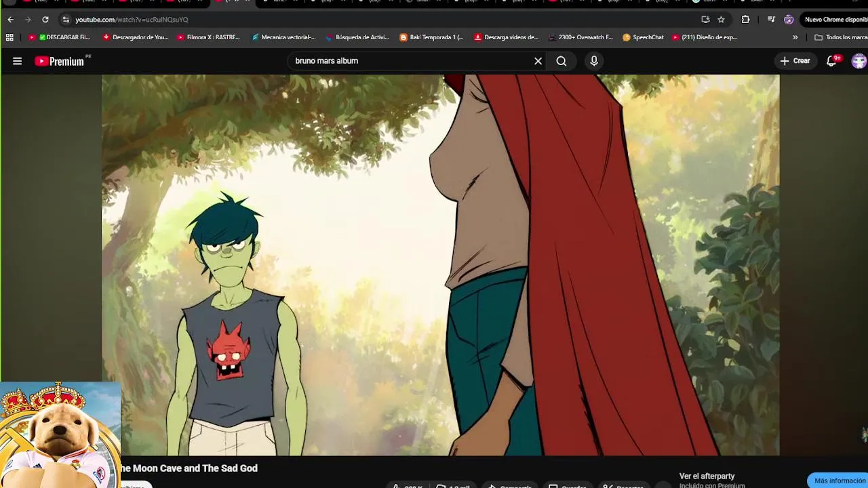Click the video title Moon Cave and The Sad God
The width and height of the screenshot is (868, 488).
[189, 468]
